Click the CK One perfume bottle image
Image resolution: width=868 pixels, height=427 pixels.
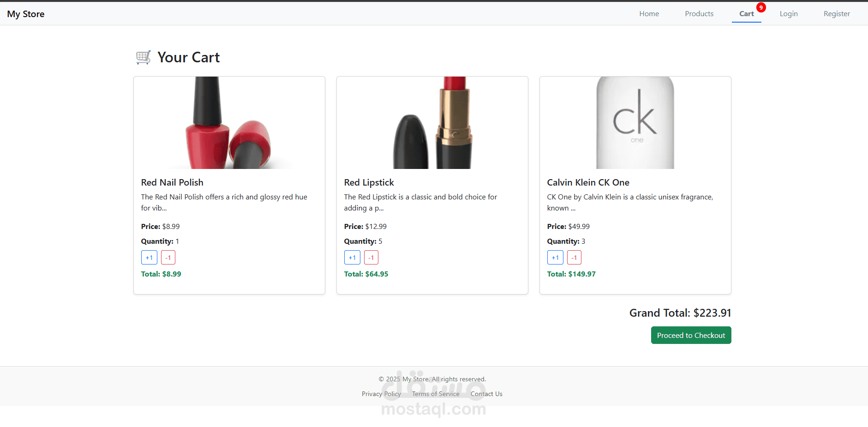point(635,123)
